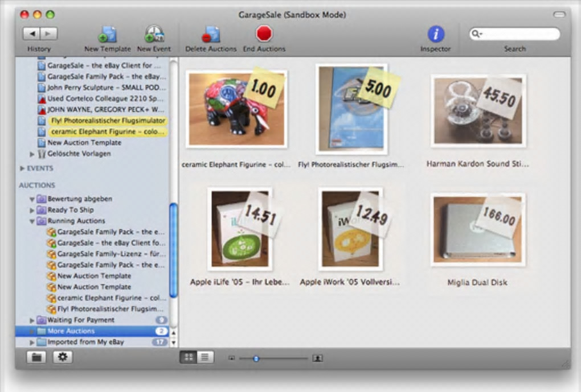This screenshot has width=581, height=392.
Task: Select the Running Auctions folder
Action: 92,221
